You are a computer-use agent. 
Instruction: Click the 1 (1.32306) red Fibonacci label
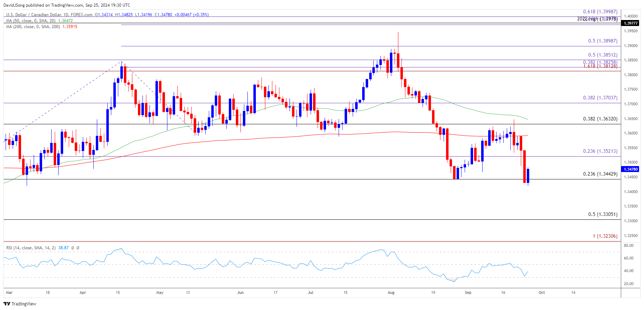pyautogui.click(x=605, y=236)
